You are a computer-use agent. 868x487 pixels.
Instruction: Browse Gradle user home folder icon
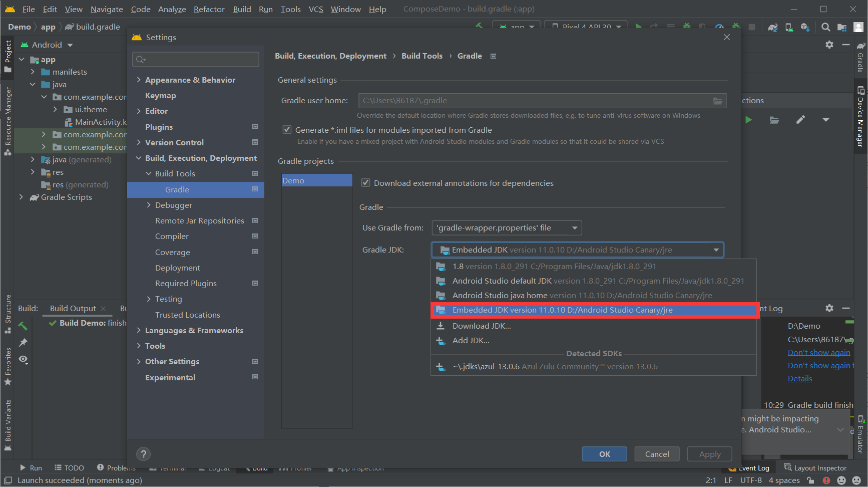click(x=718, y=101)
